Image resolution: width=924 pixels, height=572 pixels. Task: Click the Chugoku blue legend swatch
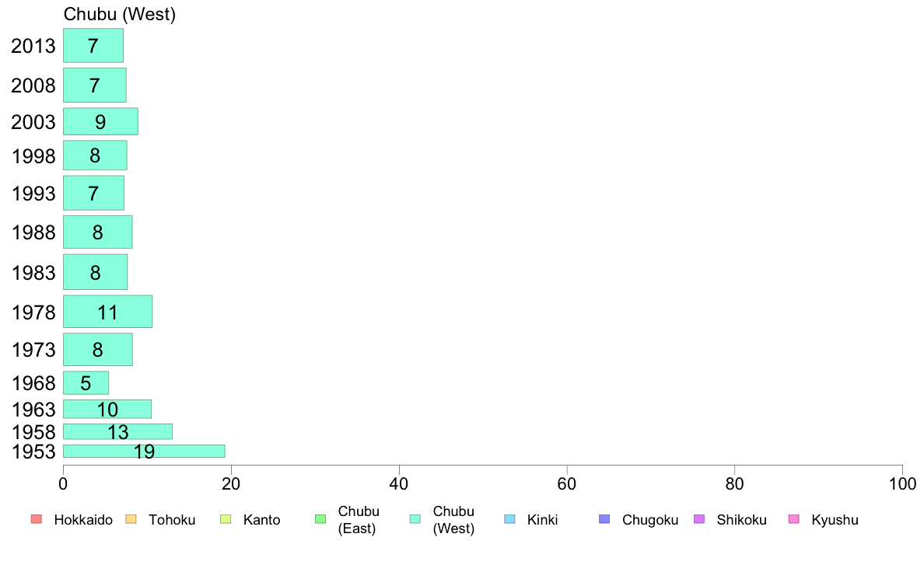pos(604,519)
